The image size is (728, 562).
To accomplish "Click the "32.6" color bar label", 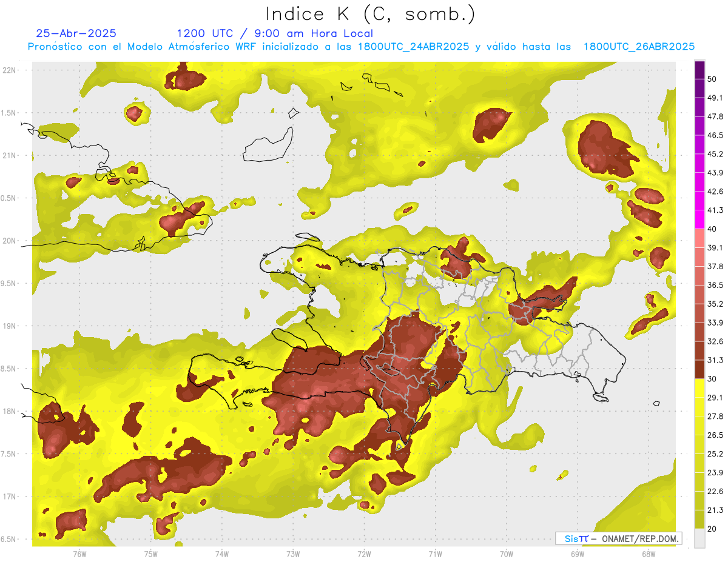I will [x=715, y=342].
